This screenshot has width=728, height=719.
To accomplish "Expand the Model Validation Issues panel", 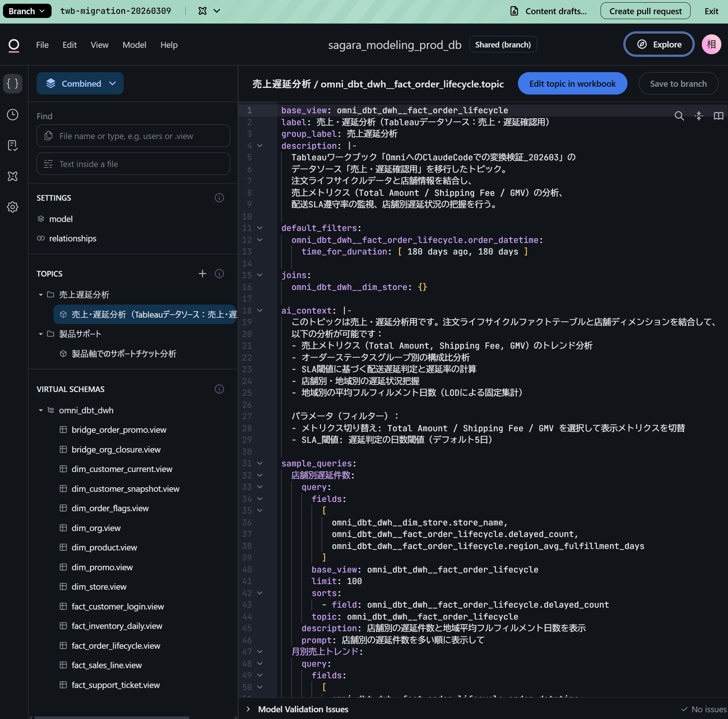I will [x=248, y=709].
